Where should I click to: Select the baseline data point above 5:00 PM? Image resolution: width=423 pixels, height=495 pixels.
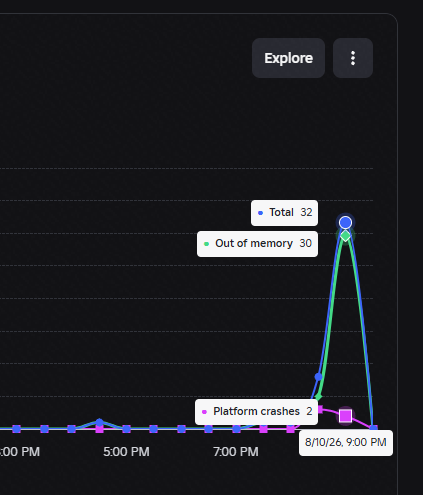(126, 429)
